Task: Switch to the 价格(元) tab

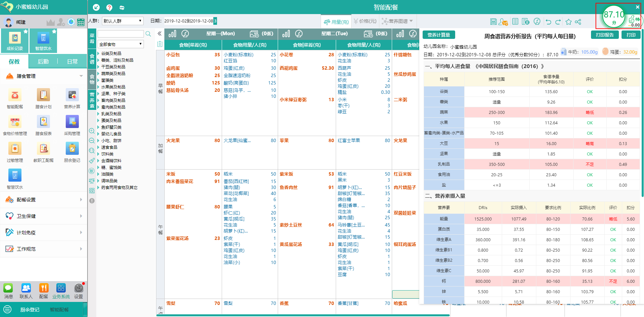Action: [x=365, y=21]
